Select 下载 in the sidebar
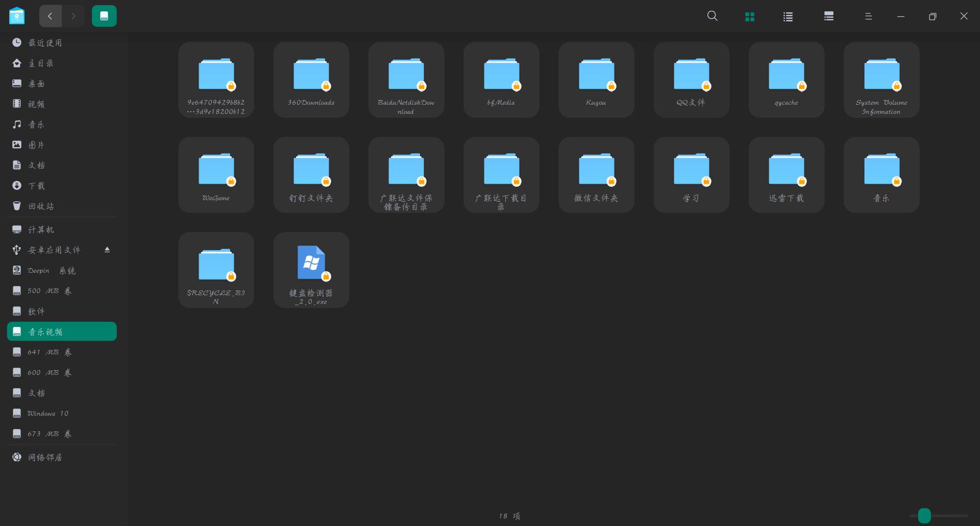This screenshot has height=526, width=980. pos(36,186)
